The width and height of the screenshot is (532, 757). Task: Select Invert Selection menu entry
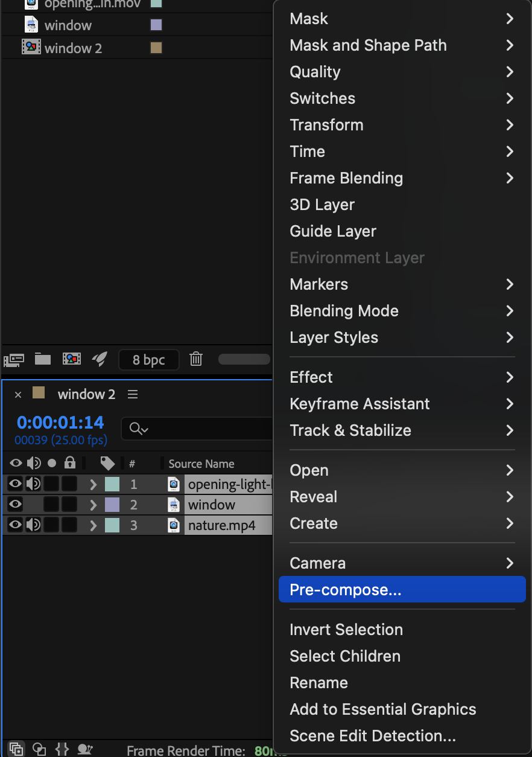point(346,630)
